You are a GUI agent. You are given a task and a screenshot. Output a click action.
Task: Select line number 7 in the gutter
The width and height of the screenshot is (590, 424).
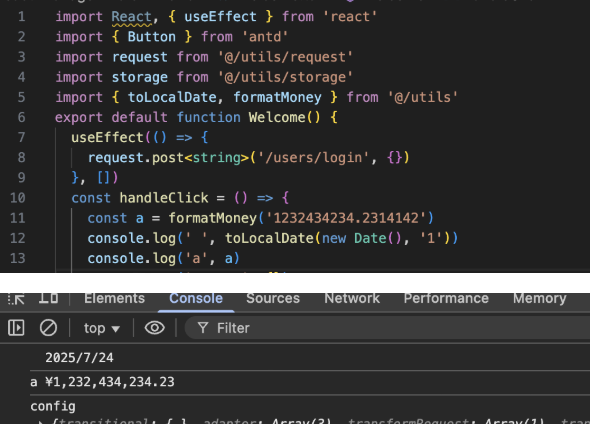21,138
